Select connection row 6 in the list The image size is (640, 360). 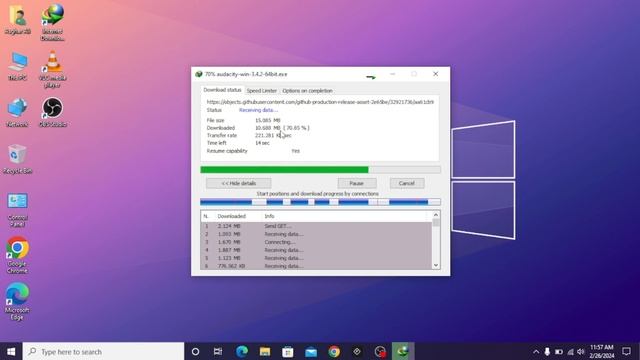pos(316,266)
